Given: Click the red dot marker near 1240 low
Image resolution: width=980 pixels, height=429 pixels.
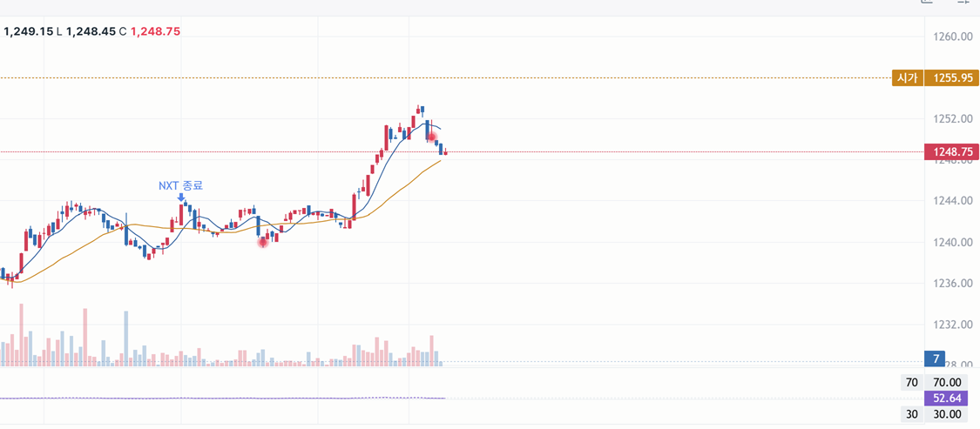Looking at the screenshot, I should pos(263,242).
